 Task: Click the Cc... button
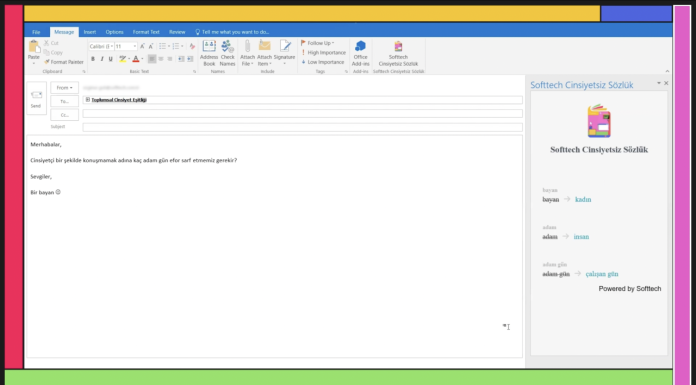click(x=64, y=115)
